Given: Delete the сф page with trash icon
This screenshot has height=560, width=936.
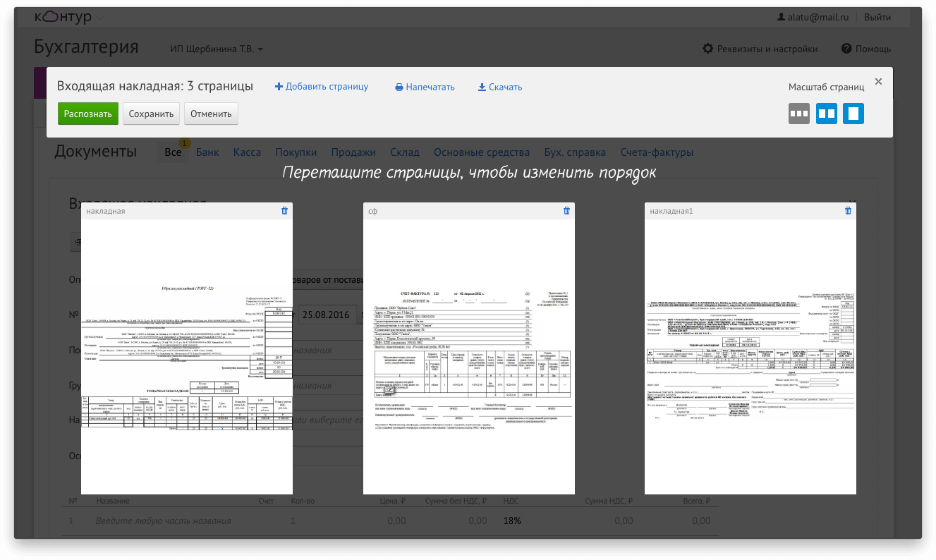Looking at the screenshot, I should [x=566, y=210].
